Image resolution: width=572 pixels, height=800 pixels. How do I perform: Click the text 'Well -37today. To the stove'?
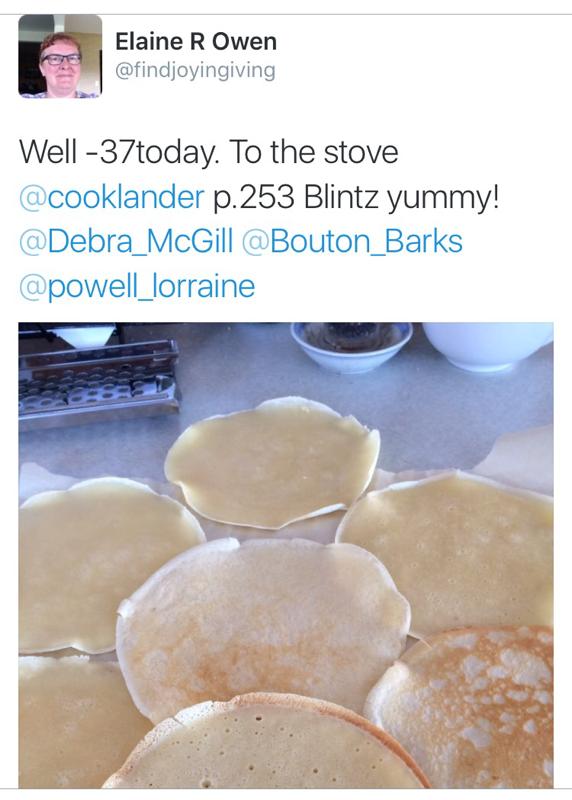(x=208, y=152)
